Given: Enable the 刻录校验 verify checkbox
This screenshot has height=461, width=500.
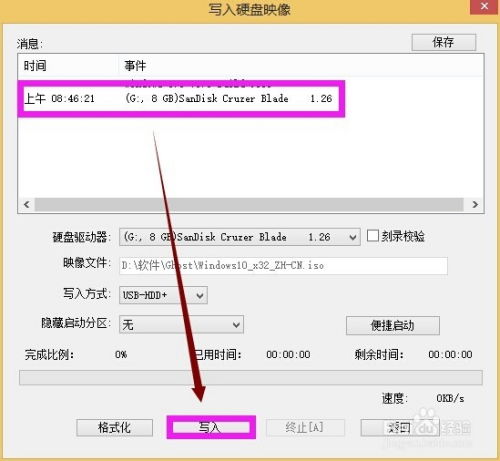Looking at the screenshot, I should [x=373, y=236].
